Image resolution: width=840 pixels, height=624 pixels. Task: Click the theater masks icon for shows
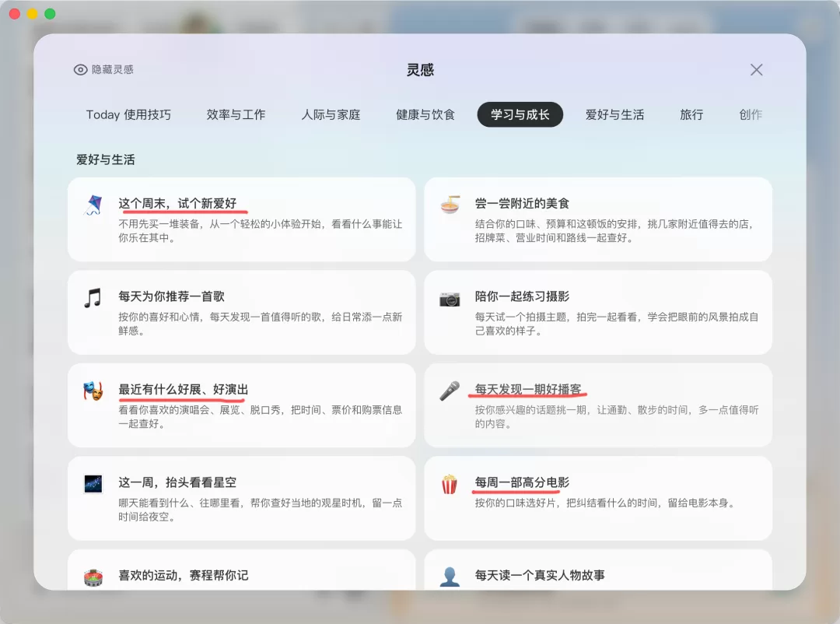[x=93, y=391]
